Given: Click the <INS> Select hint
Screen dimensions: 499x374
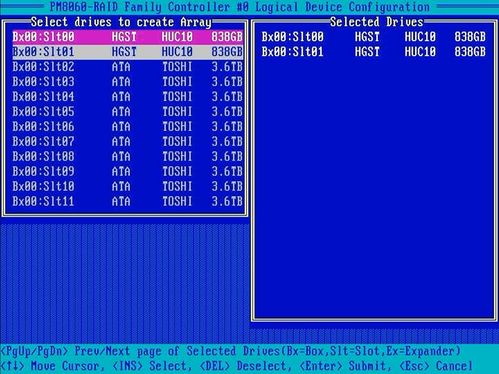Looking at the screenshot, I should coord(152,366).
